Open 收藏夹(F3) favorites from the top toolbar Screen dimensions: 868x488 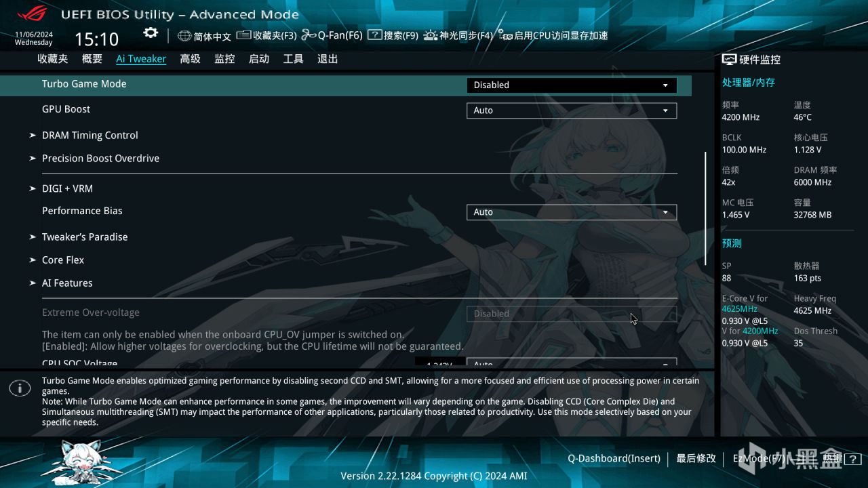pos(267,35)
